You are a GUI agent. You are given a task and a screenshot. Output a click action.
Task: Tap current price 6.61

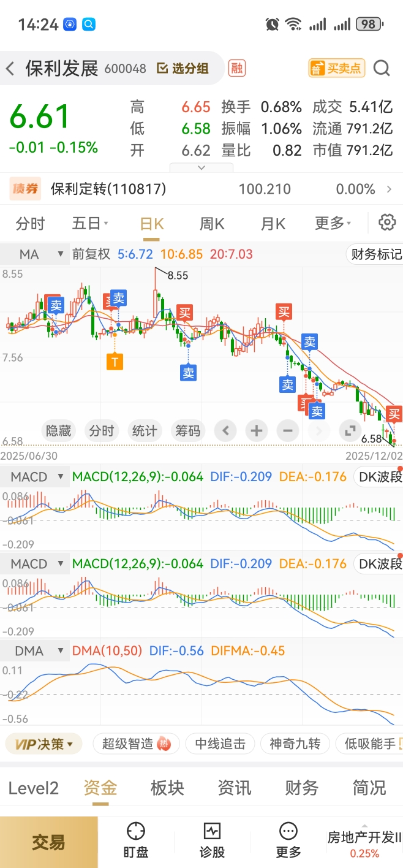[x=40, y=116]
